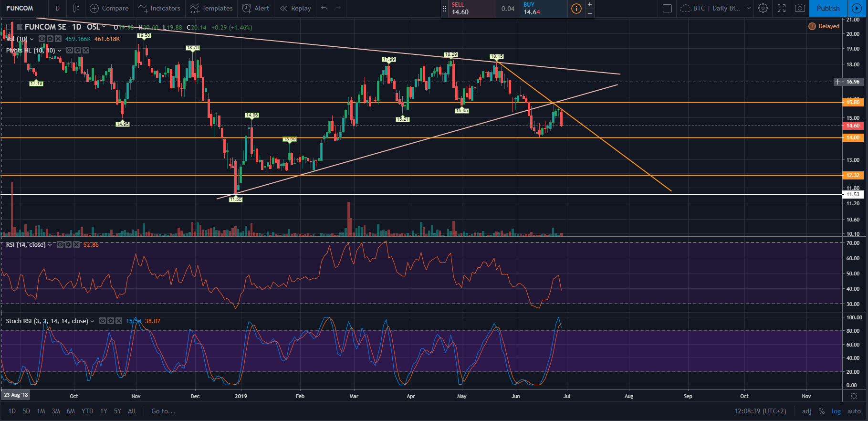Select the 5D time range
This screenshot has height=421, width=868.
coord(26,411)
